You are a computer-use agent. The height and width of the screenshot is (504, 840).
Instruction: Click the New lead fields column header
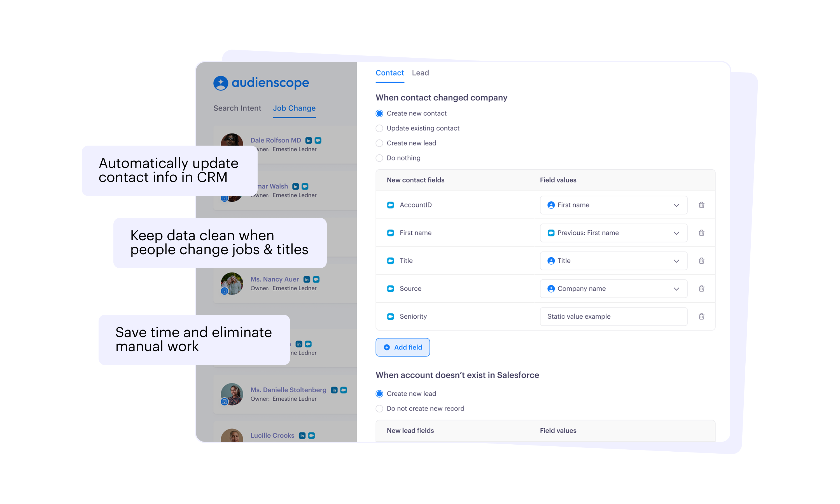[410, 430]
